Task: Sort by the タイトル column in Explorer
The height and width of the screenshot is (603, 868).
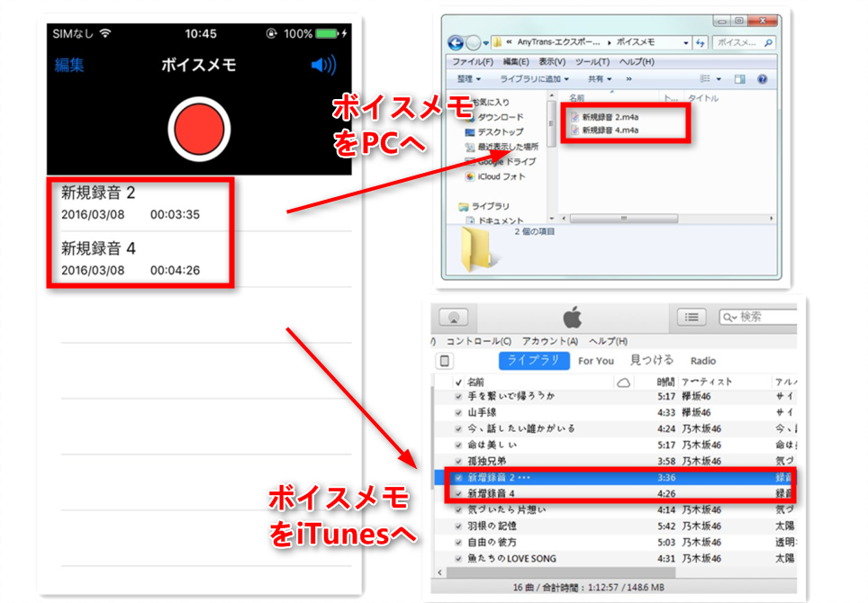Action: click(703, 98)
